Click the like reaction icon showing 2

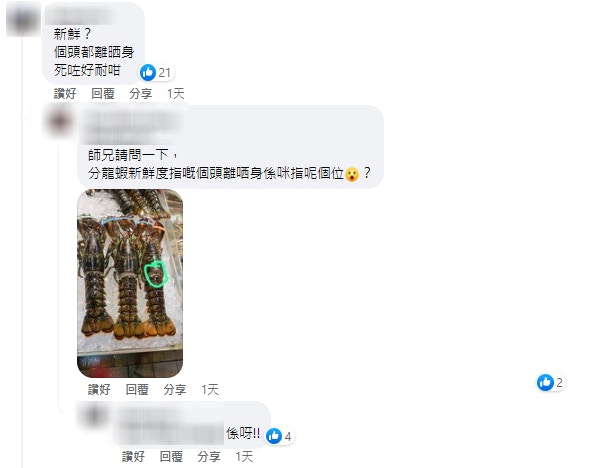[545, 383]
